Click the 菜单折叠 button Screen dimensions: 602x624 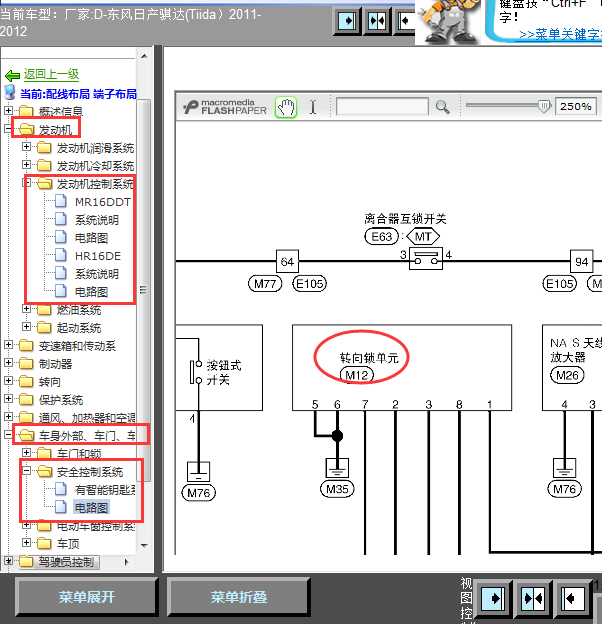click(x=238, y=597)
